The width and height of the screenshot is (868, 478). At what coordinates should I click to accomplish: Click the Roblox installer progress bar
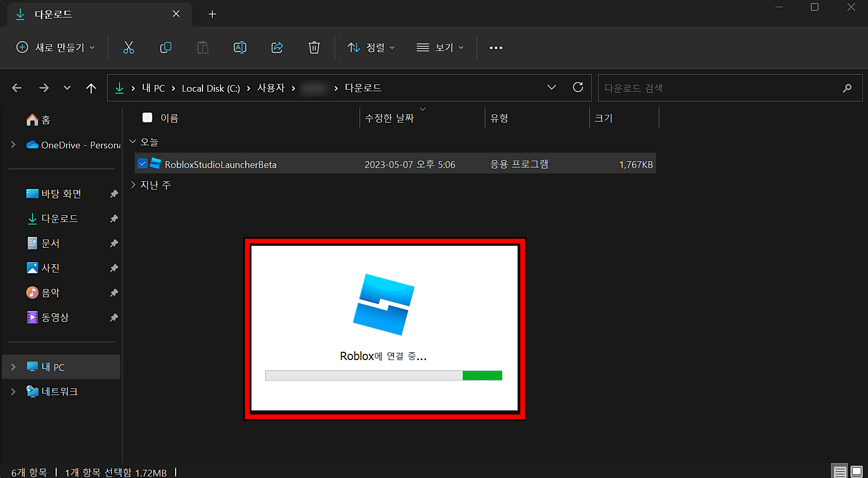383,375
